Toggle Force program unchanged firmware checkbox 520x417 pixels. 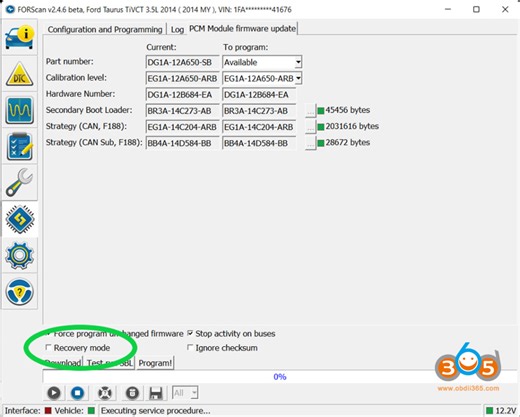48,333
